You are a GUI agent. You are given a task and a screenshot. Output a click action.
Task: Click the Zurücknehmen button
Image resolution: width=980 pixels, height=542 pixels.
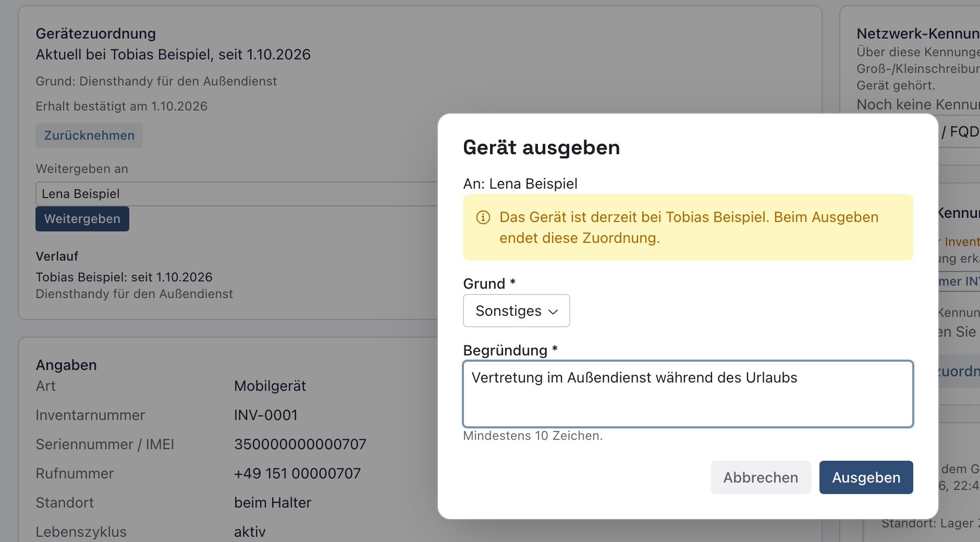click(89, 135)
